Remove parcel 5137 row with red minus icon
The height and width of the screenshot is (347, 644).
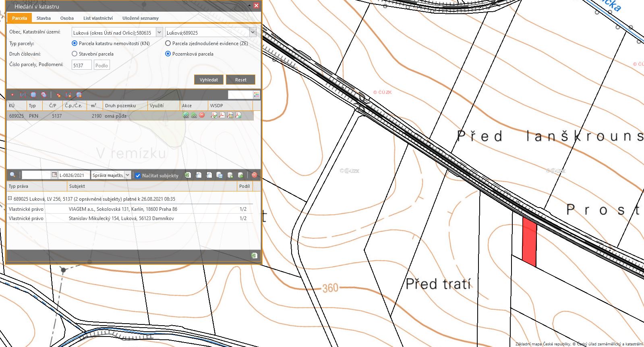click(x=202, y=115)
